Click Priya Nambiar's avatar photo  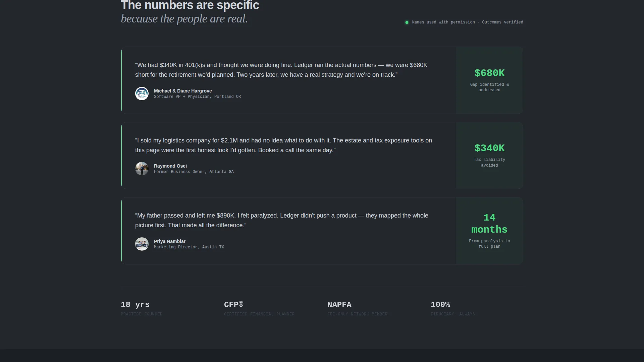pos(142,244)
